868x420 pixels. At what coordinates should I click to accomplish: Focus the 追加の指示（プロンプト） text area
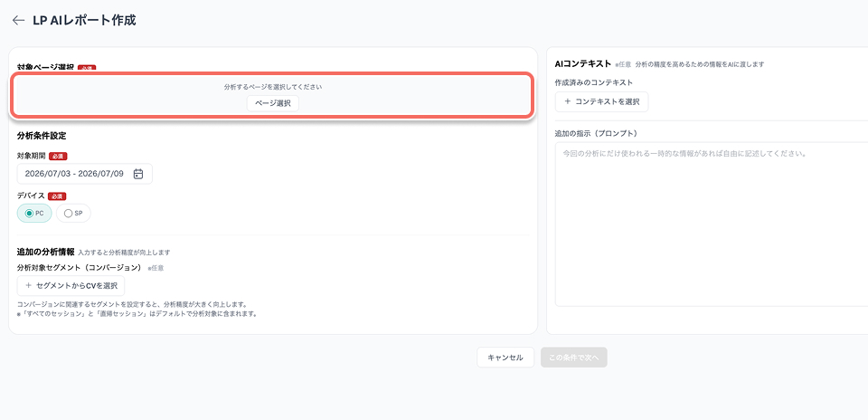coord(712,224)
